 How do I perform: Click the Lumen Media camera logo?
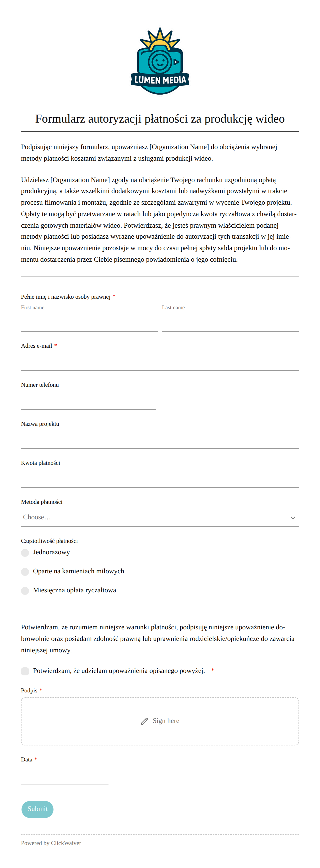click(x=160, y=61)
